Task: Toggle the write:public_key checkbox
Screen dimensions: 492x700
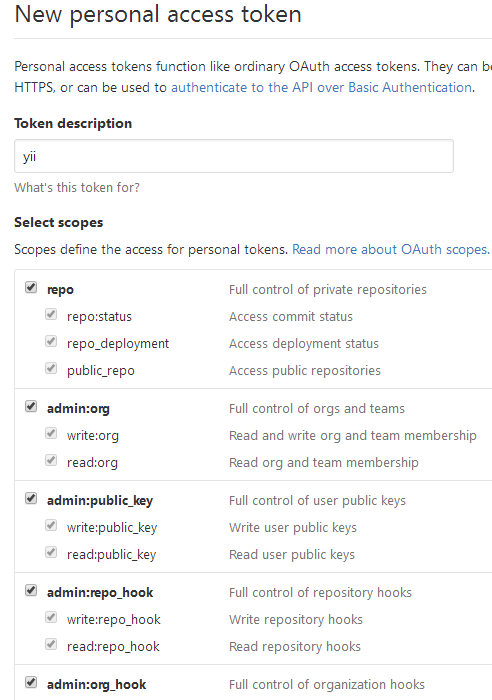Action: tap(51, 525)
